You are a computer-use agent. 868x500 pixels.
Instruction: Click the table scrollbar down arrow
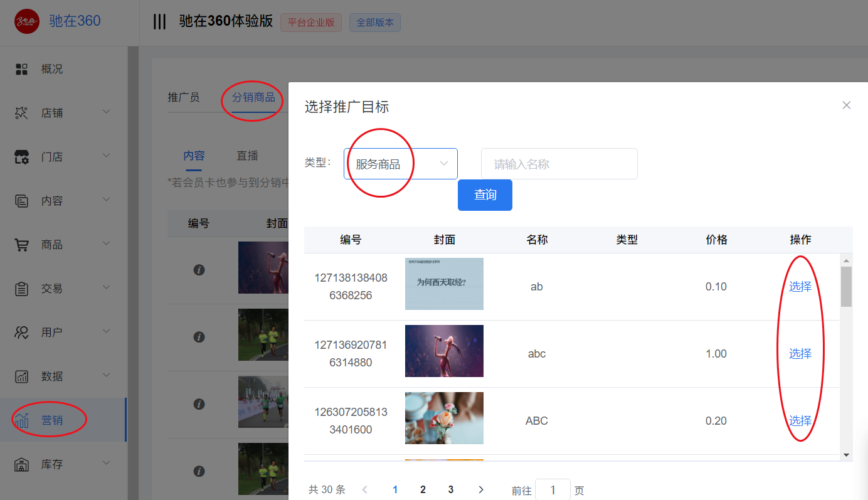pos(846,455)
